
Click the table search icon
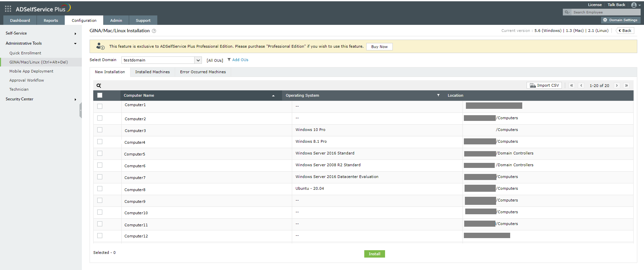pos(99,86)
